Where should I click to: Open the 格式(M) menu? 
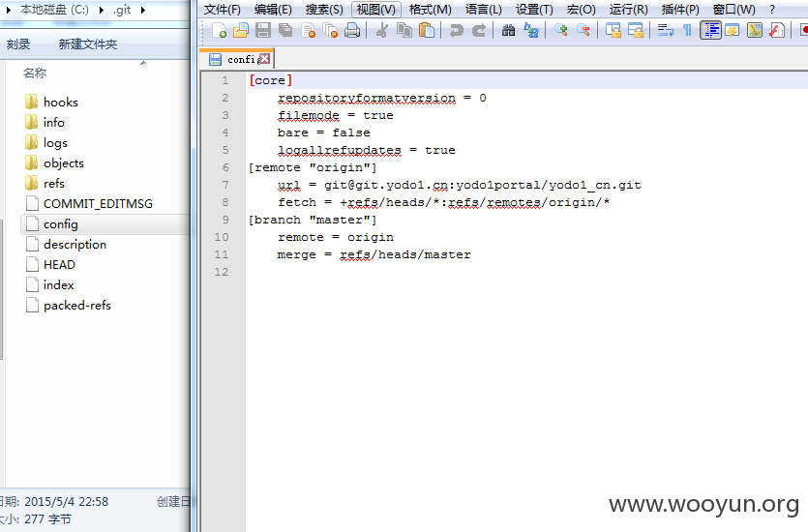430,10
